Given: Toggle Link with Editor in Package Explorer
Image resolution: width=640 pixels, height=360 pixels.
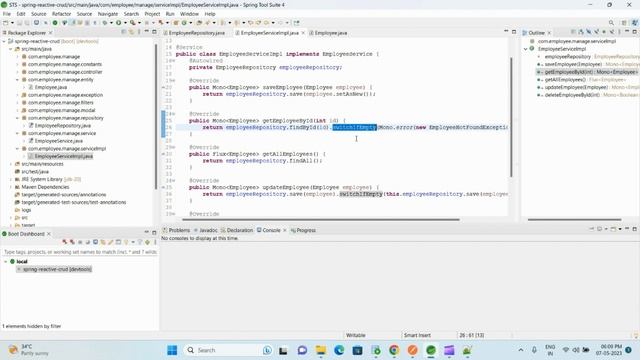Looking at the screenshot, I should click(131, 32).
